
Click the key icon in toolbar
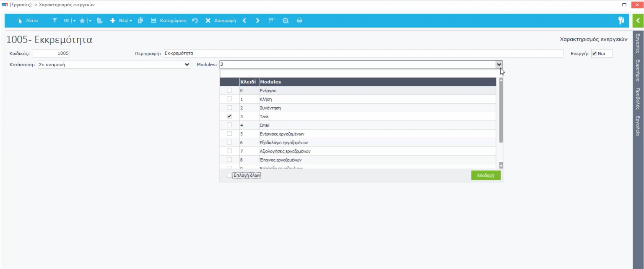621,21
